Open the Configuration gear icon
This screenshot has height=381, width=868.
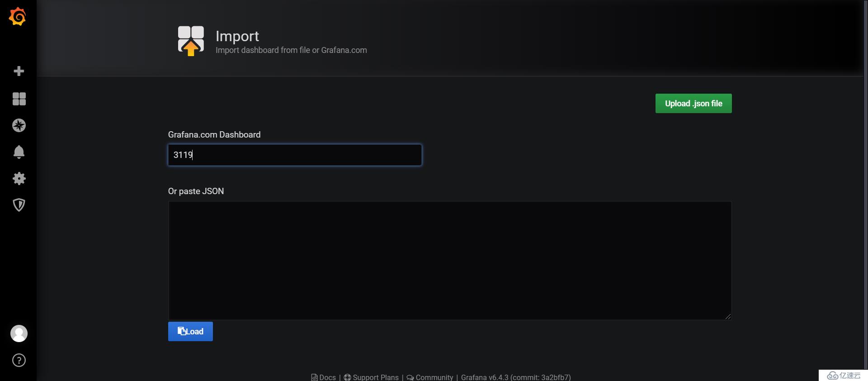19,178
